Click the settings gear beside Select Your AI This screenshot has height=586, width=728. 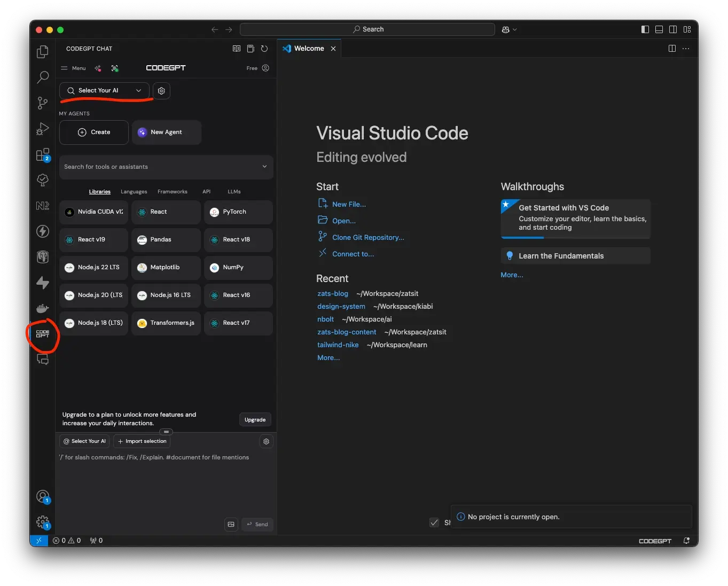coord(161,91)
